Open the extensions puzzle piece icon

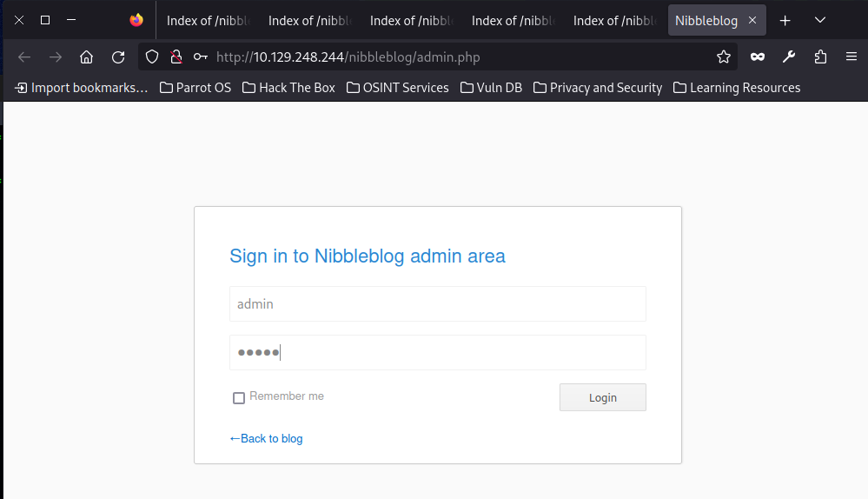(x=820, y=57)
